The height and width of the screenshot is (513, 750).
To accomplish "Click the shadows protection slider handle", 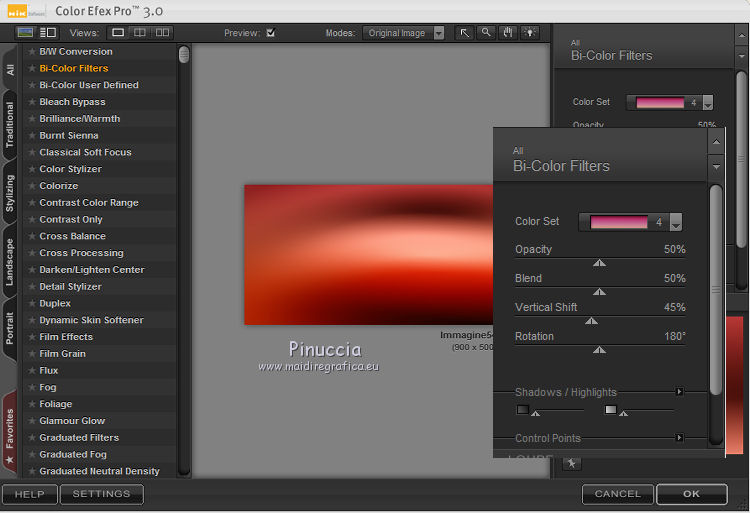I will tap(536, 413).
